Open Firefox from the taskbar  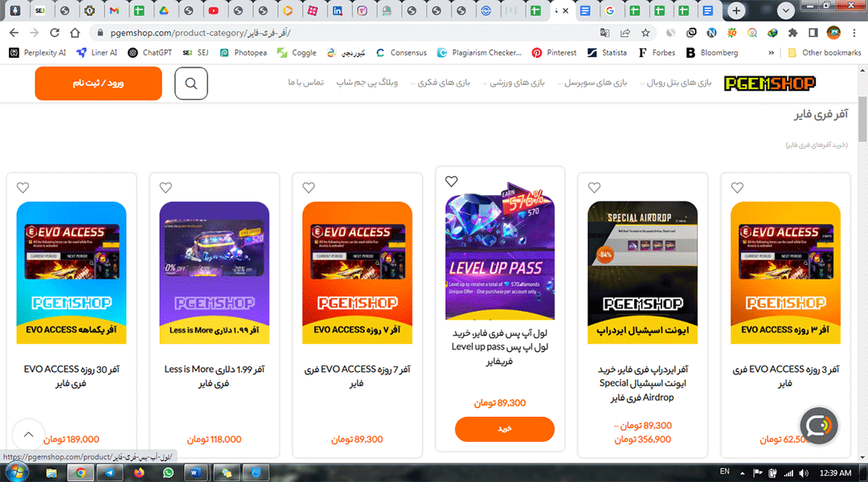point(139,472)
